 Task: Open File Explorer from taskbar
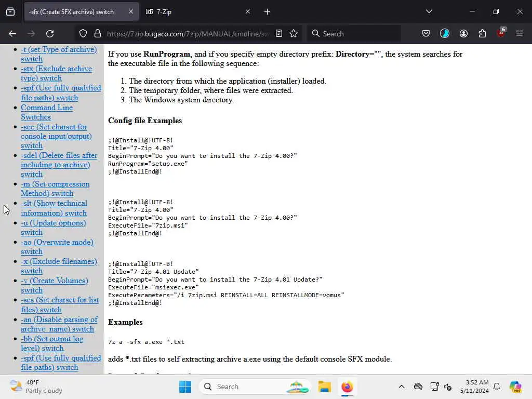(x=324, y=387)
